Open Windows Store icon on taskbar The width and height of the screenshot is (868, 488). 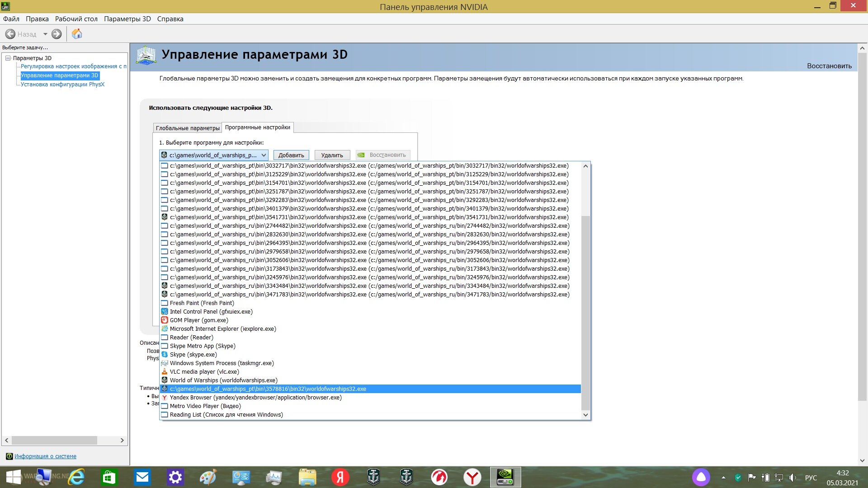point(109,477)
